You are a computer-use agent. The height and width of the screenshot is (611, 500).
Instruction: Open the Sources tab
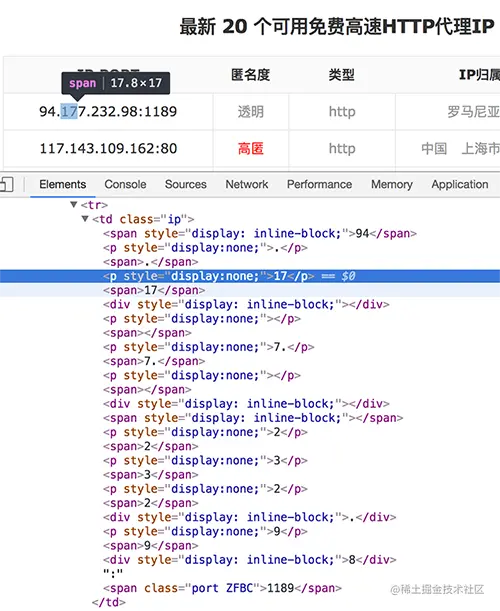click(x=186, y=184)
